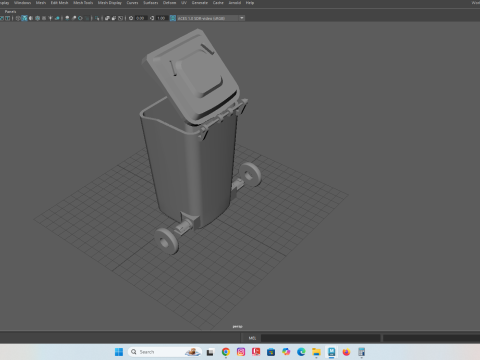The image size is (480, 360).
Task: Open Microsoft Edge from taskbar
Action: pyautogui.click(x=301, y=352)
